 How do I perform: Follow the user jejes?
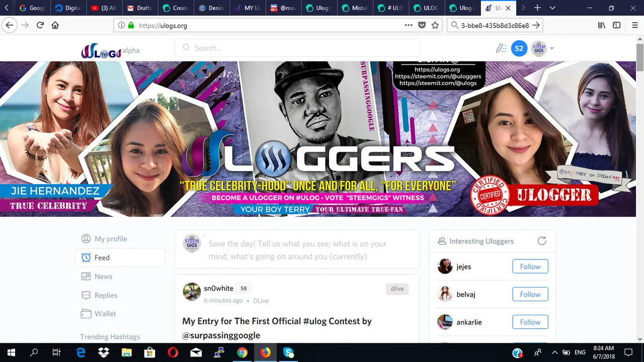(x=530, y=266)
